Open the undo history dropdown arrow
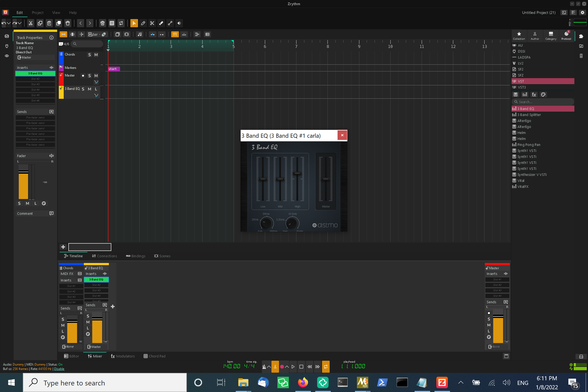 (9, 23)
